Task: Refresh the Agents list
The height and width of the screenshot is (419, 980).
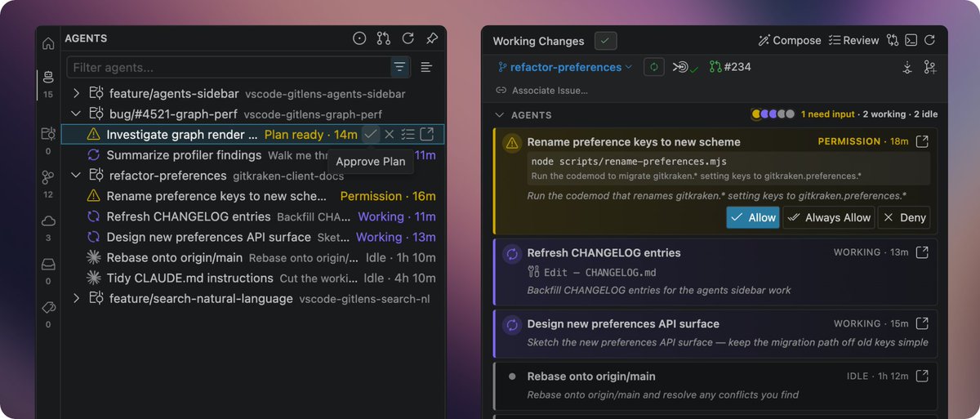Action: click(408, 38)
